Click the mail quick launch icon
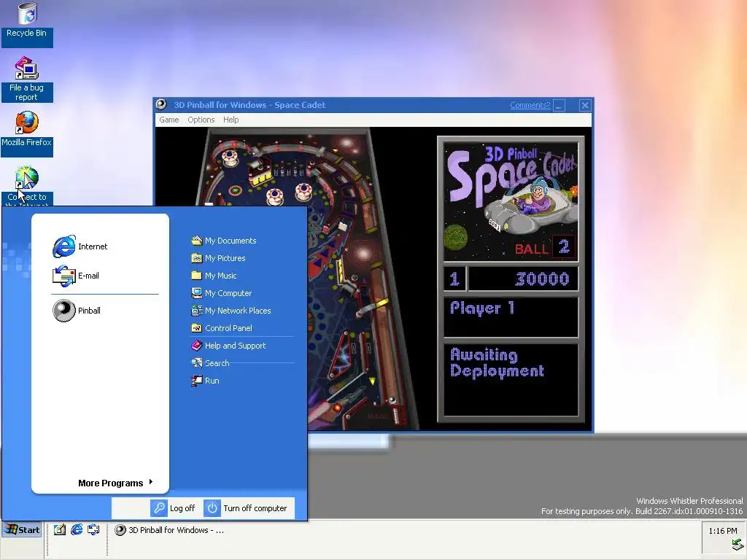The image size is (747, 560). [93, 529]
